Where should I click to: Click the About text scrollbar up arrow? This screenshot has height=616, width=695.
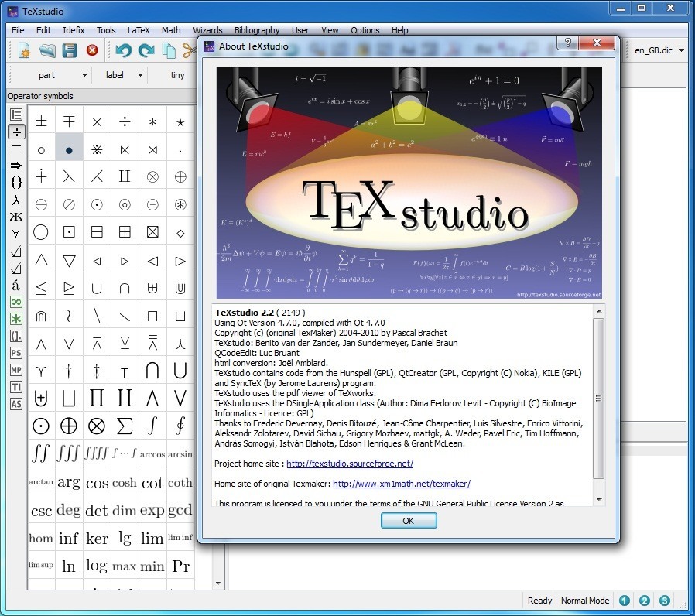click(x=599, y=311)
